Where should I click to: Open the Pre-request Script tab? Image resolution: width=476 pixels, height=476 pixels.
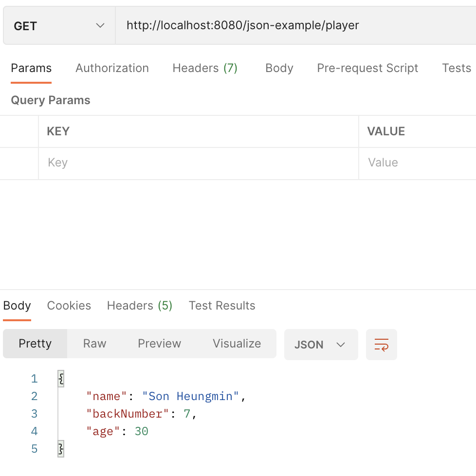pos(367,68)
